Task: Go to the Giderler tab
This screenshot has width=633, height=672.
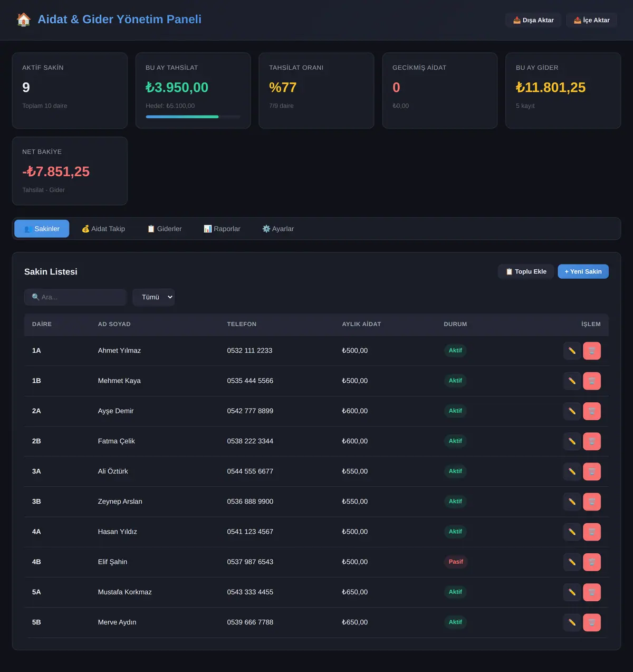Action: tap(165, 229)
